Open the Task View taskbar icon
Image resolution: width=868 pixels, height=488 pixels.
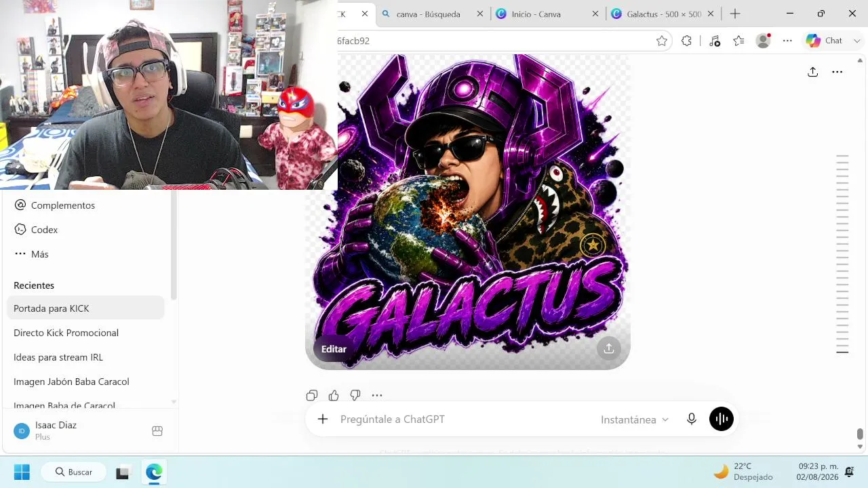[x=123, y=472]
